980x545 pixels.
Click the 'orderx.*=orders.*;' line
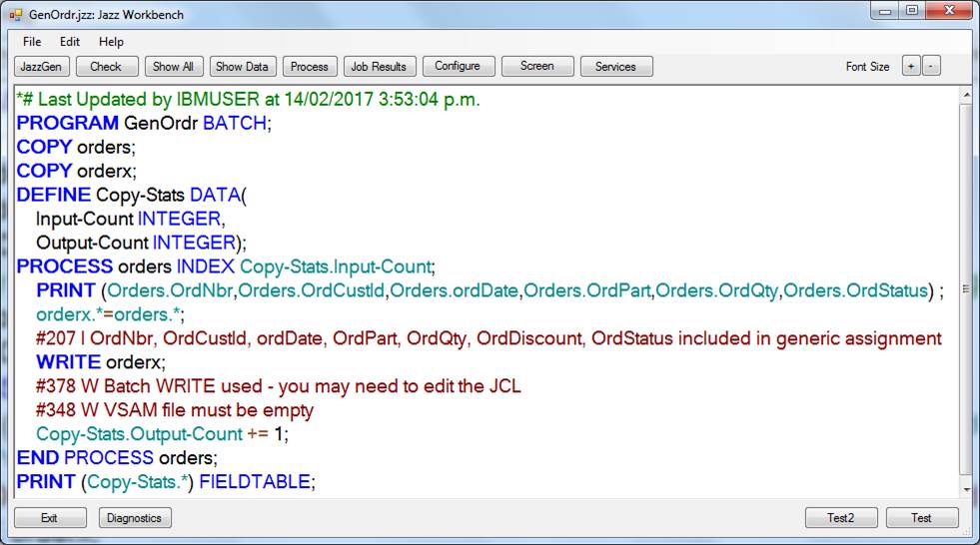(x=111, y=314)
